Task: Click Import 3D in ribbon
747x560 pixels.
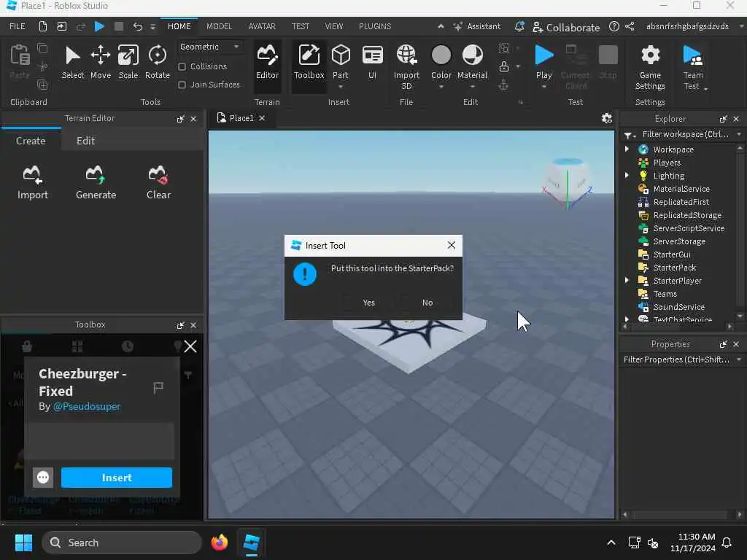Action: (x=406, y=66)
